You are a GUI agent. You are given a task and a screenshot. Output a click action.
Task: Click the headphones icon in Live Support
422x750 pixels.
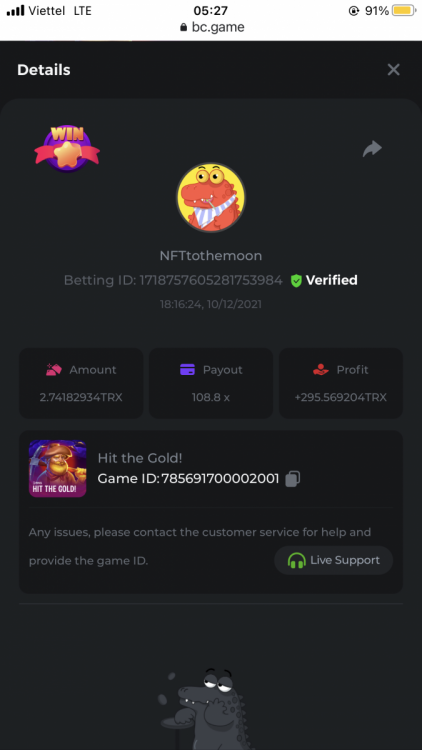click(297, 560)
